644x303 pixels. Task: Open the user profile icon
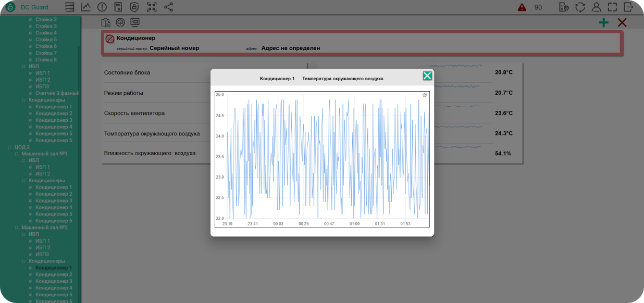click(x=596, y=7)
